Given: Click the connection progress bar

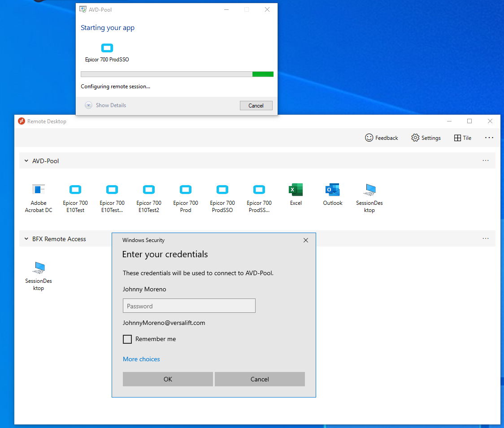Looking at the screenshot, I should tap(177, 74).
